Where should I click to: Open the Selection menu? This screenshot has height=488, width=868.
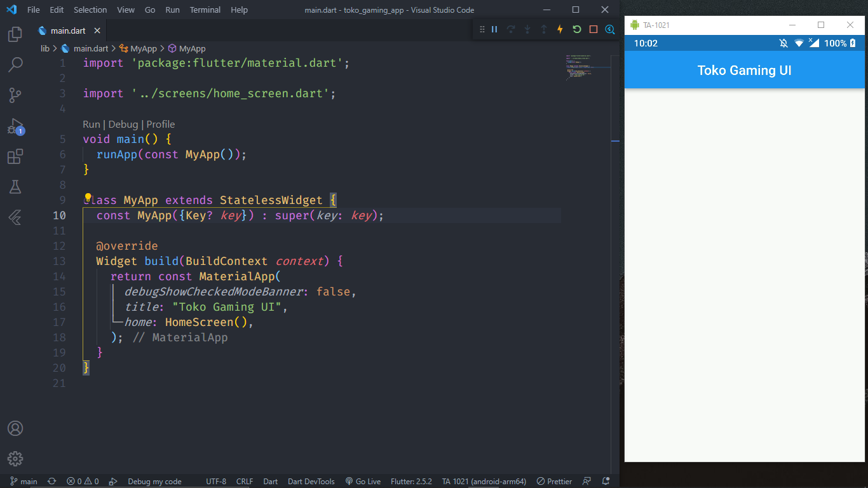pyautogui.click(x=90, y=10)
